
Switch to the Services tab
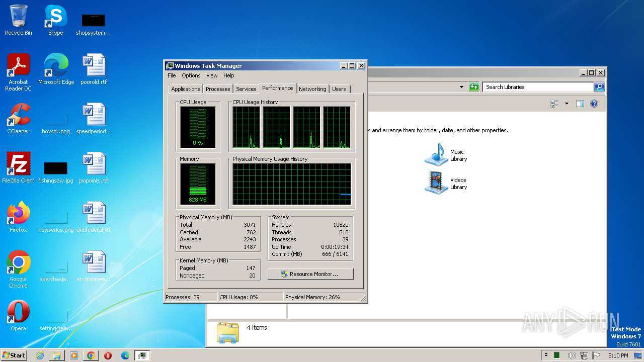246,89
